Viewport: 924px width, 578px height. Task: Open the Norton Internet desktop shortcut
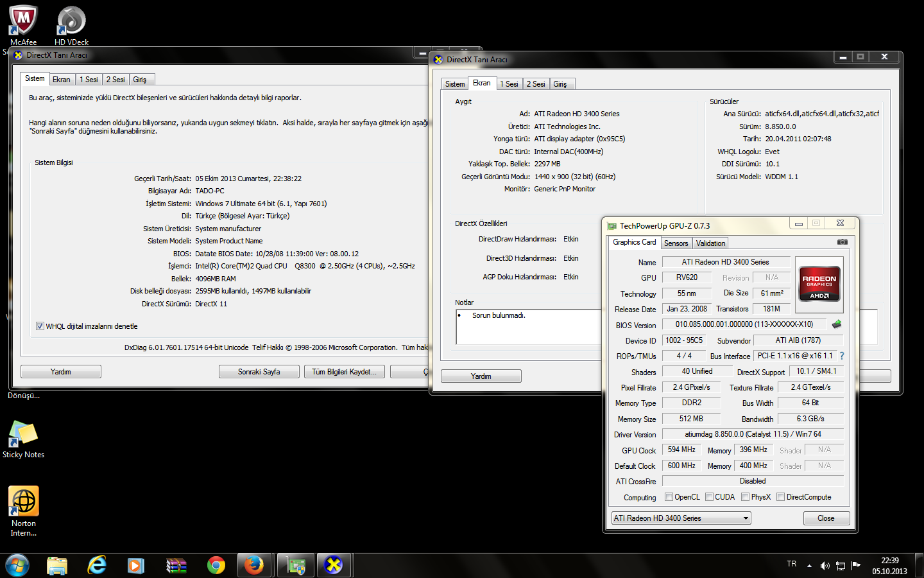(24, 511)
